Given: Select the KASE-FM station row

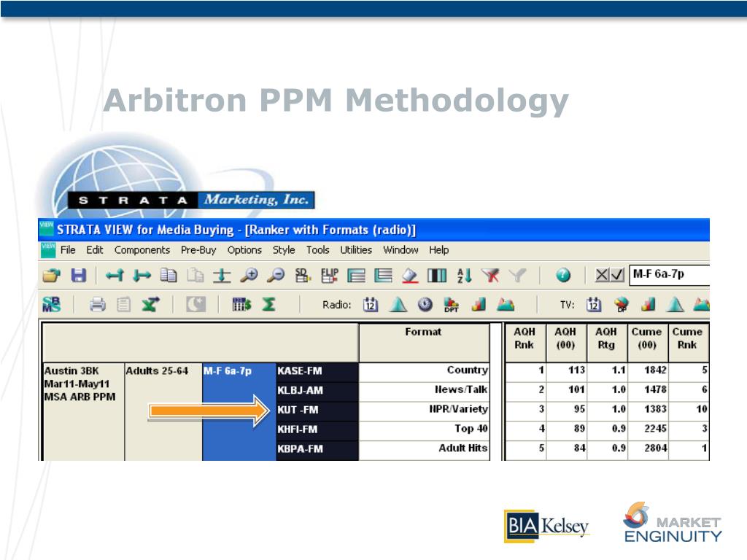Looking at the screenshot, I should [x=317, y=371].
